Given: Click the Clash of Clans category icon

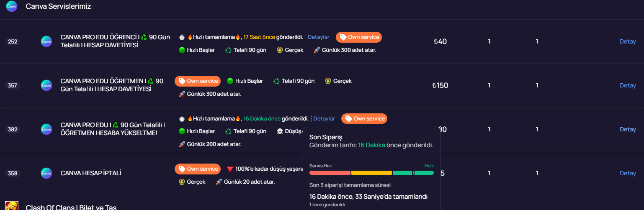Looking at the screenshot, I should pos(12,206).
